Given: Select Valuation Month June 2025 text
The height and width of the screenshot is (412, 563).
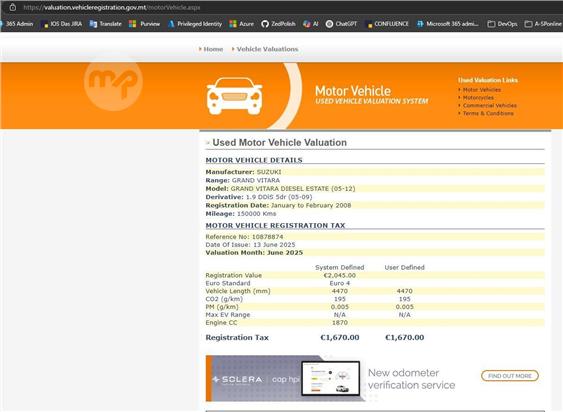Looking at the screenshot, I should point(254,253).
